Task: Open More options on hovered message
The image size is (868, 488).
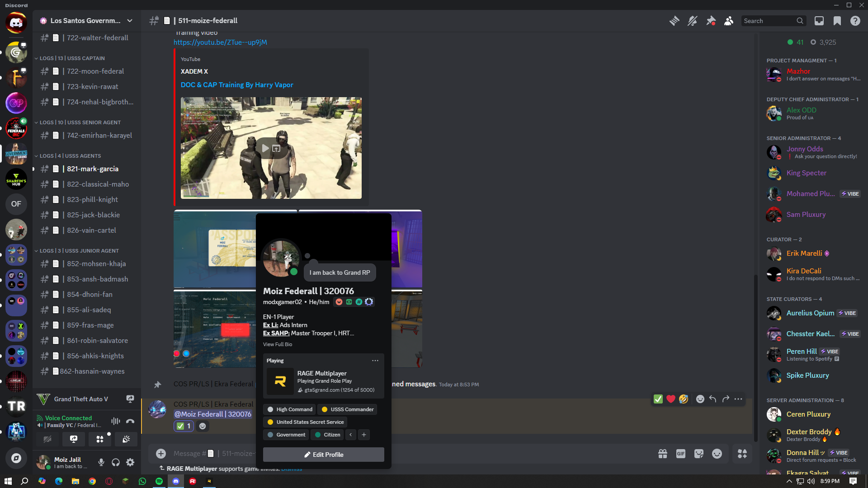Action: (738, 399)
